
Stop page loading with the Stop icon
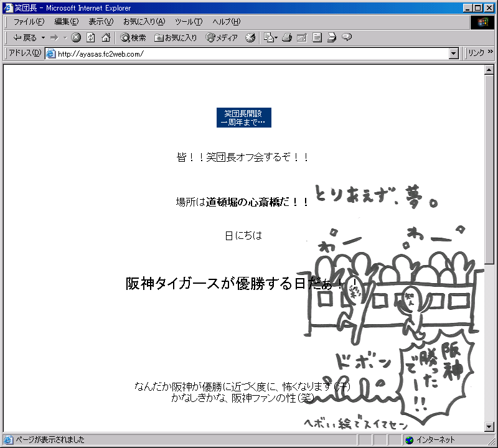(x=76, y=38)
